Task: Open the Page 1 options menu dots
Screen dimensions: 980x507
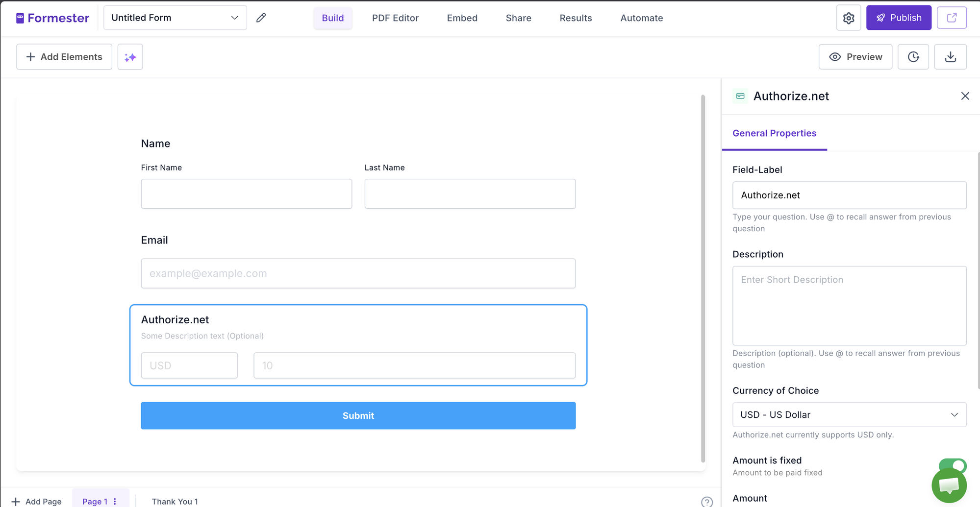Action: [x=115, y=501]
